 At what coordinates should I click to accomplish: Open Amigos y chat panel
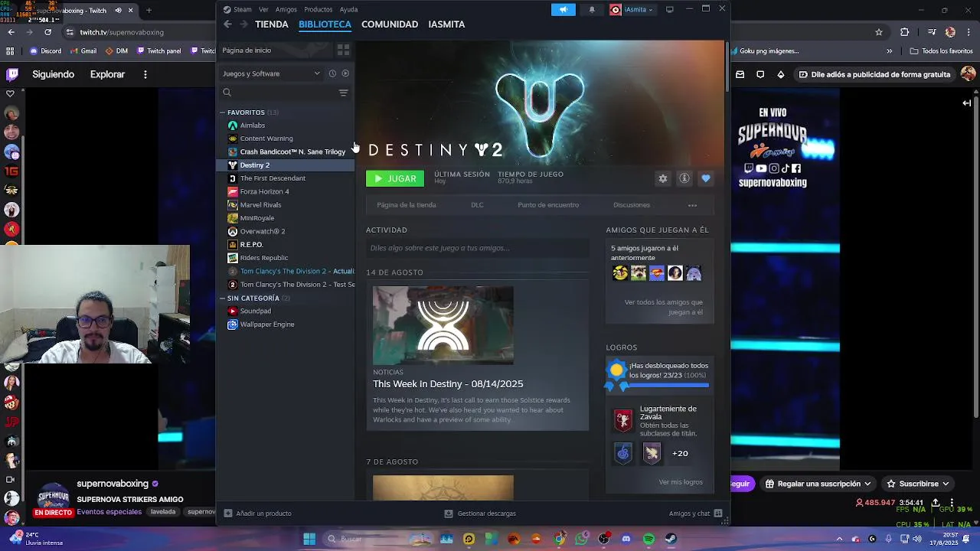click(x=695, y=514)
